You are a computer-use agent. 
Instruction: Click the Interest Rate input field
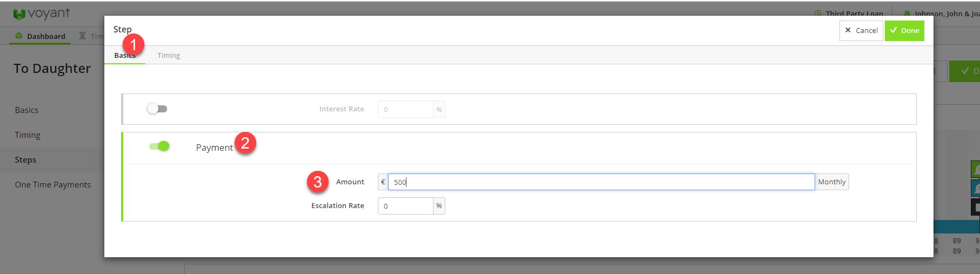pyautogui.click(x=405, y=109)
